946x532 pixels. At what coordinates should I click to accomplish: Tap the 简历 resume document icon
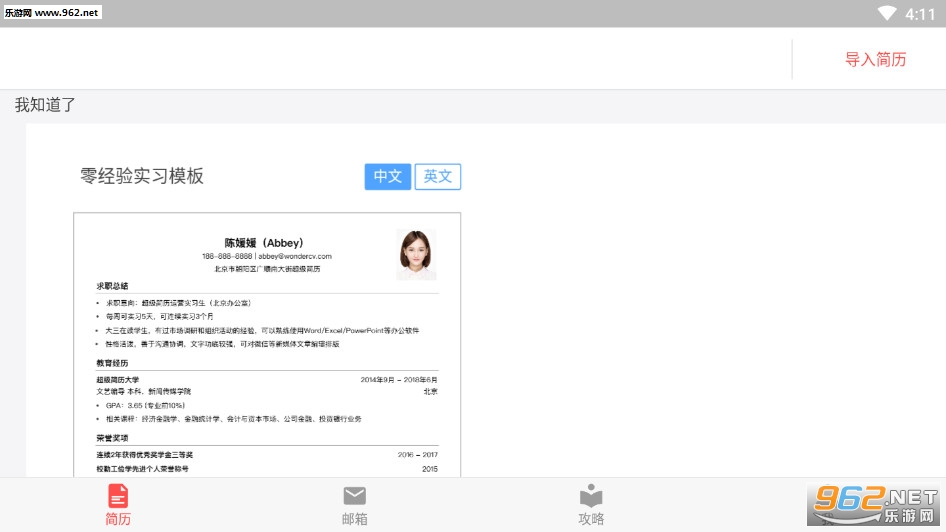118,495
